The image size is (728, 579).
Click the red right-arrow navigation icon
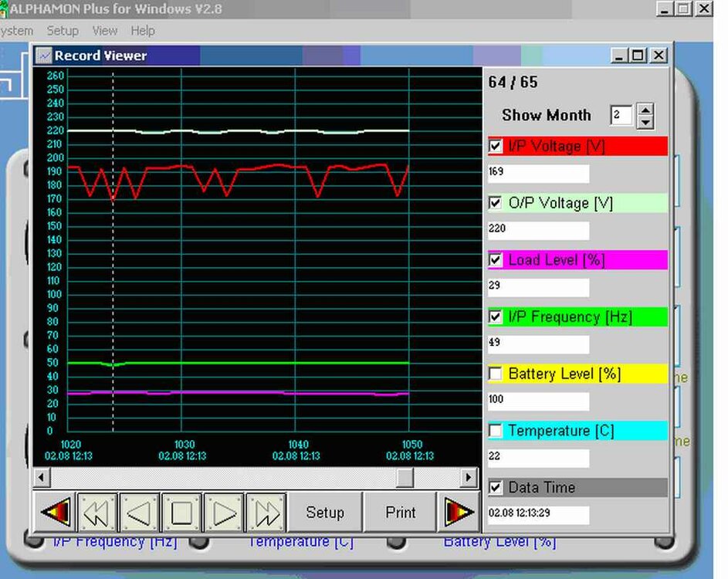(457, 513)
